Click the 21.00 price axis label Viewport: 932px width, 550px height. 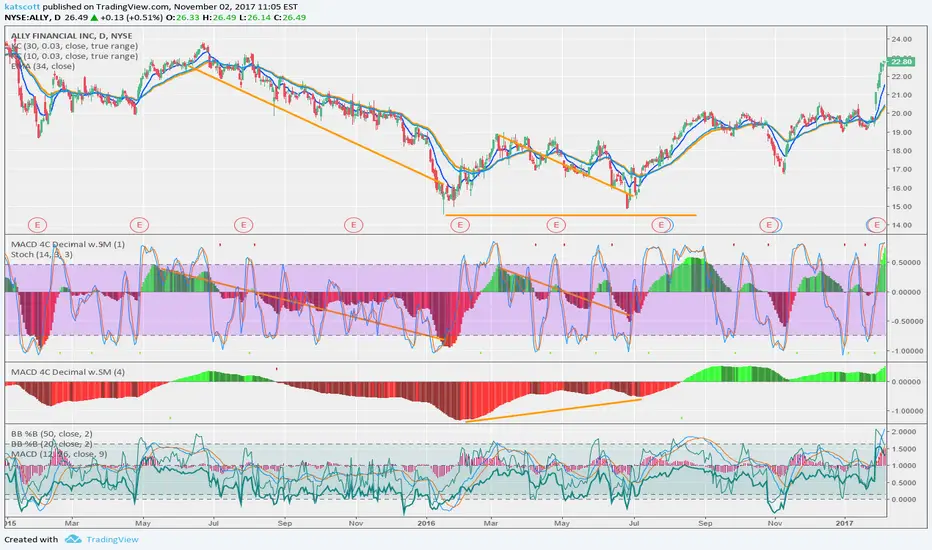tap(901, 95)
